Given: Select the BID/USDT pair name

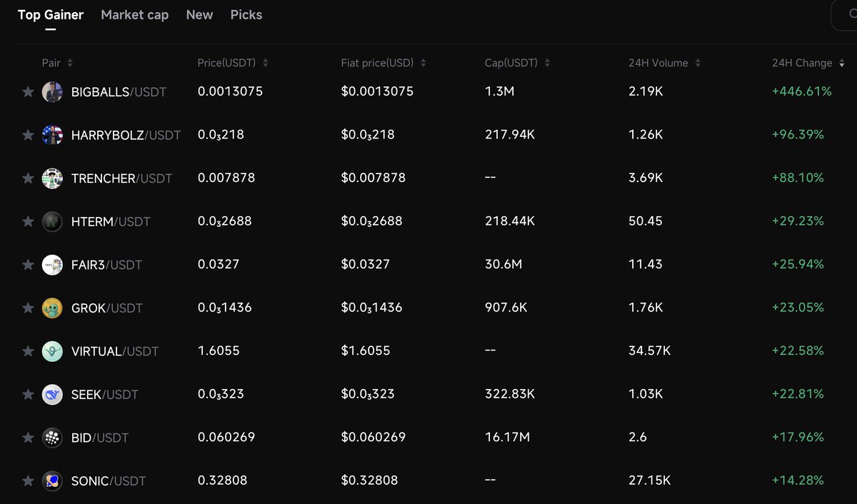Looking at the screenshot, I should click(100, 438).
